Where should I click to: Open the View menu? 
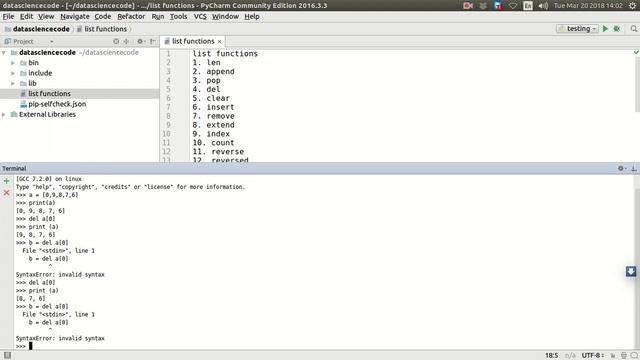point(46,16)
